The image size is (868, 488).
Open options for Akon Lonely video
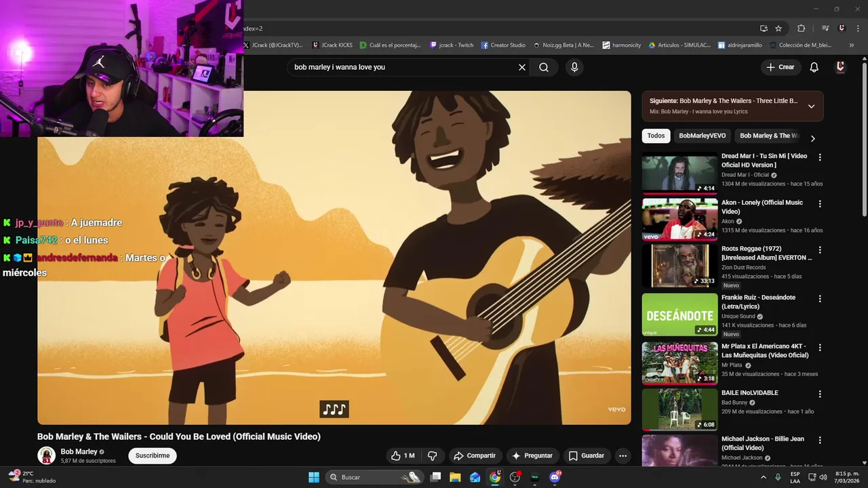point(820,203)
